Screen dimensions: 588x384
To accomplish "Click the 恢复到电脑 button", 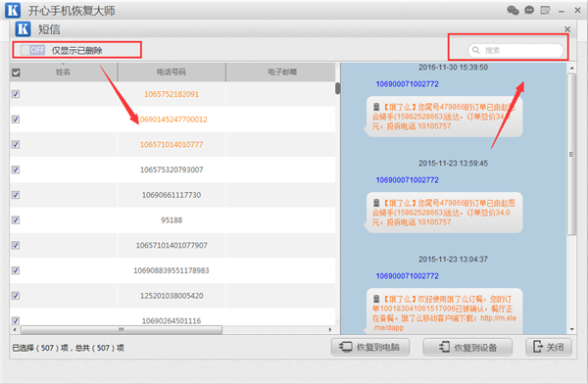I will coord(370,347).
